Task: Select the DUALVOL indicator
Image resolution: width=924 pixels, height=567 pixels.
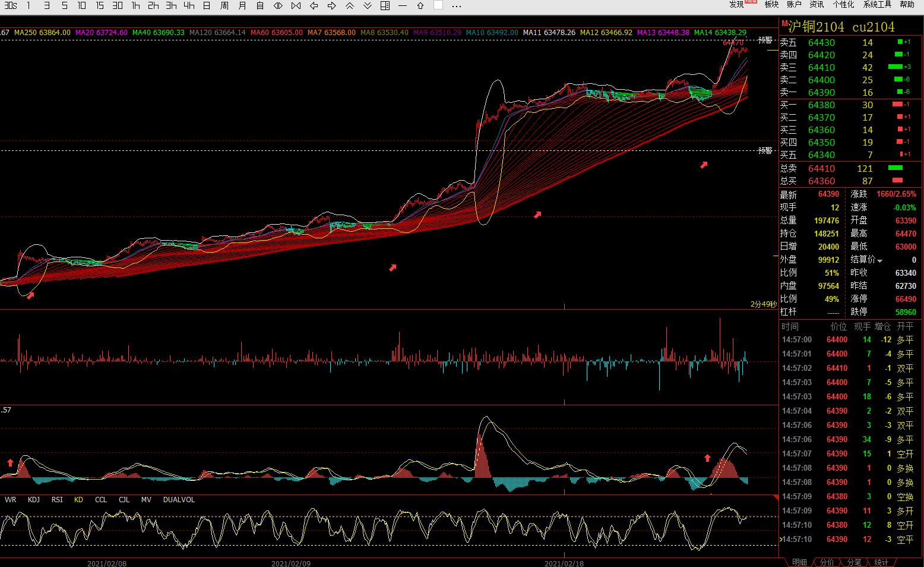Action: click(179, 500)
